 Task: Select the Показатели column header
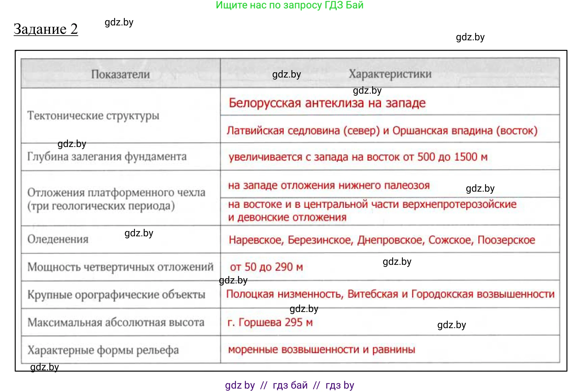pos(120,74)
